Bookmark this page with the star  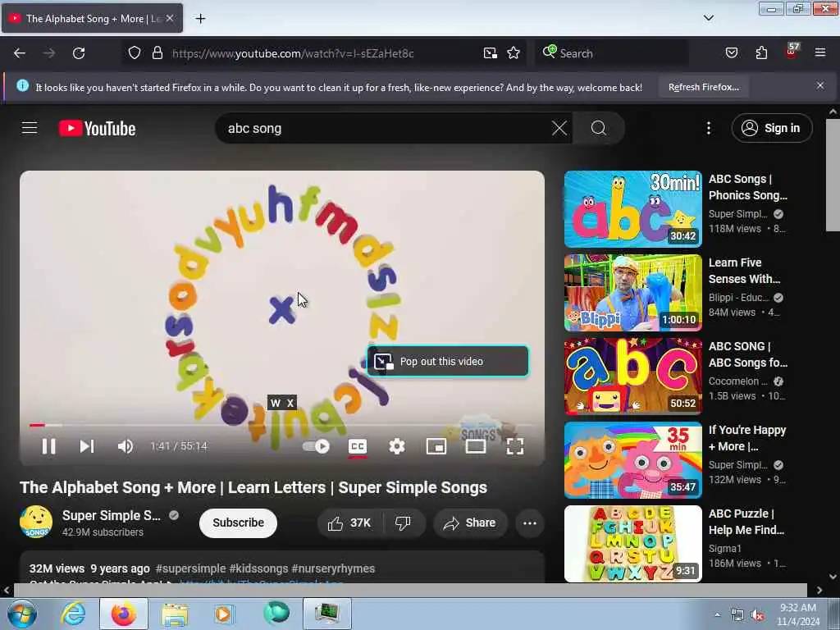pos(514,53)
